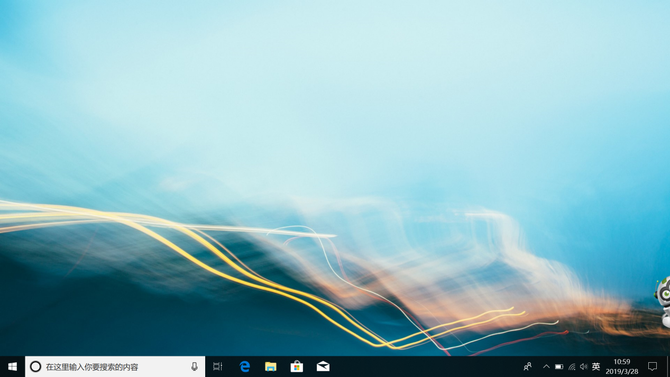
Task: Open the Windows Start menu
Action: [12, 367]
